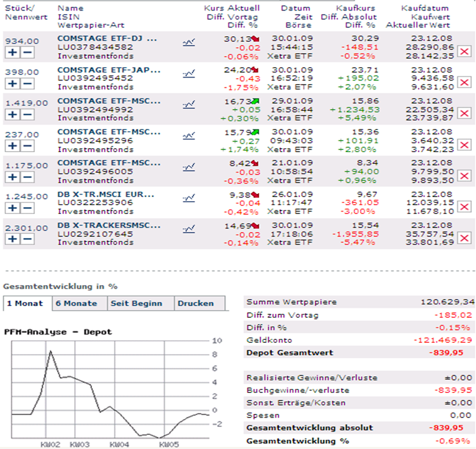Click the Buchgewinne/-verluste label

[x=298, y=390]
